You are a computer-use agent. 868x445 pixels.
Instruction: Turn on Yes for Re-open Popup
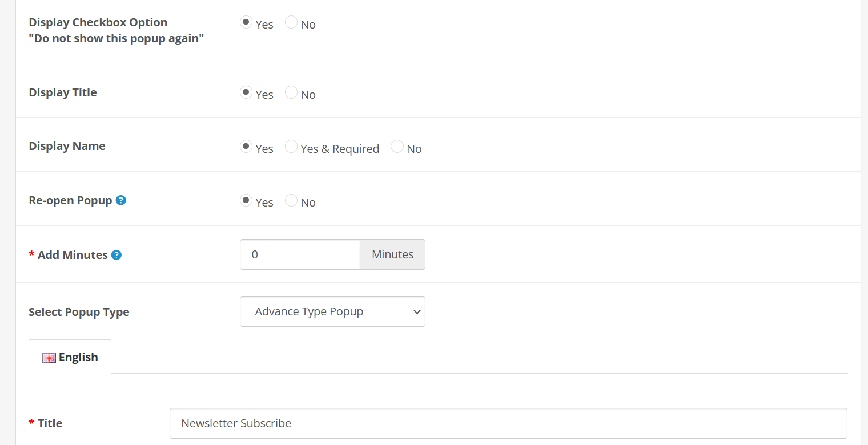(x=246, y=200)
